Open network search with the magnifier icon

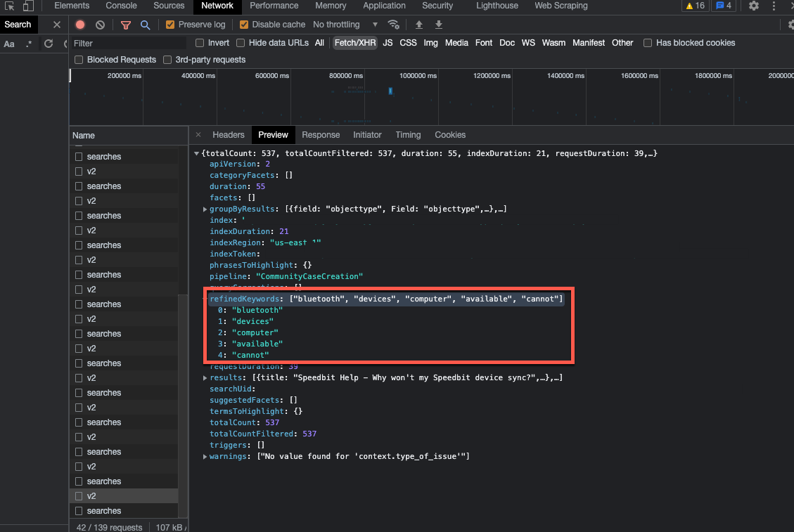[x=145, y=25]
